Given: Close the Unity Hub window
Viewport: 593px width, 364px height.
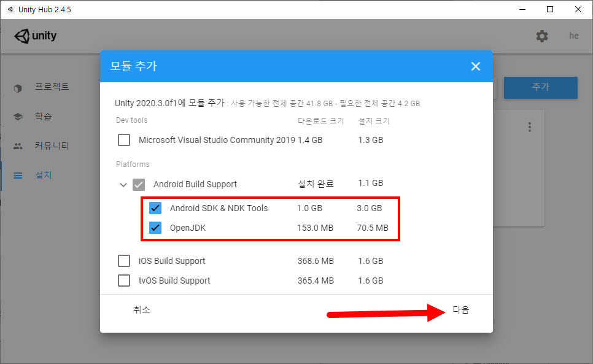Looking at the screenshot, I should 578,9.
